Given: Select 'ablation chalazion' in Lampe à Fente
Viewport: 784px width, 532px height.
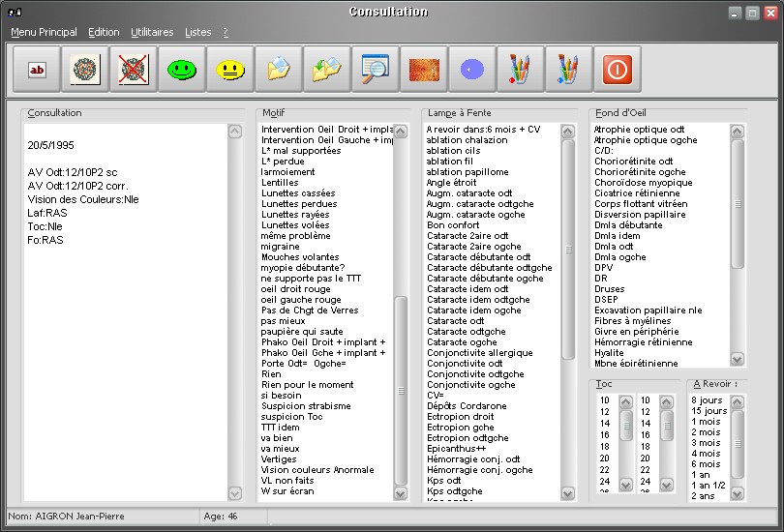Looking at the screenshot, I should (467, 140).
